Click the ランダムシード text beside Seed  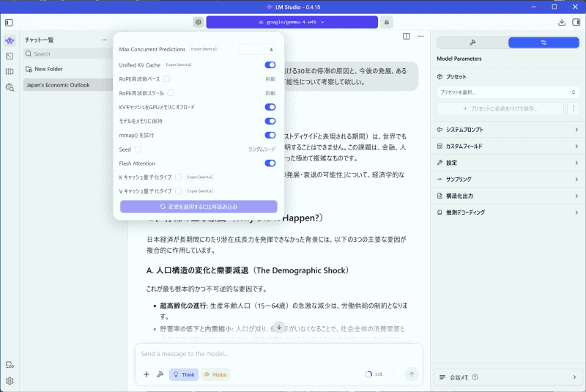pyautogui.click(x=262, y=149)
